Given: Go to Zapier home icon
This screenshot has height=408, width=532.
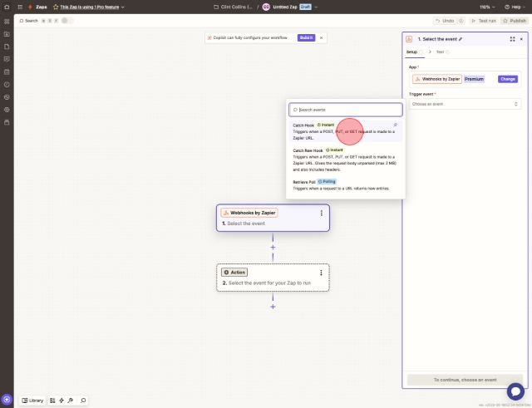Looking at the screenshot, I should pos(7,7).
